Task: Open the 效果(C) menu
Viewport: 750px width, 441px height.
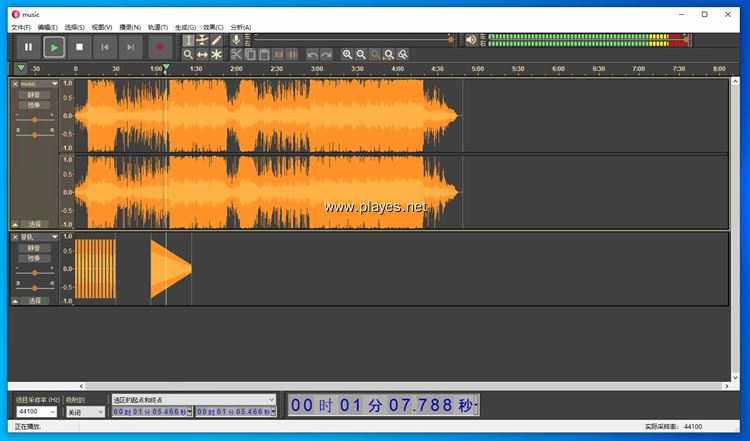Action: point(213,27)
